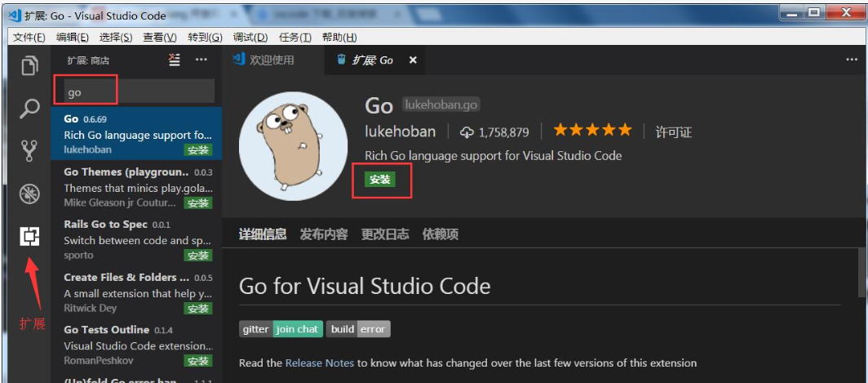Open the 编辑(E) menu
Viewport: 868px width, 383px height.
tap(73, 37)
